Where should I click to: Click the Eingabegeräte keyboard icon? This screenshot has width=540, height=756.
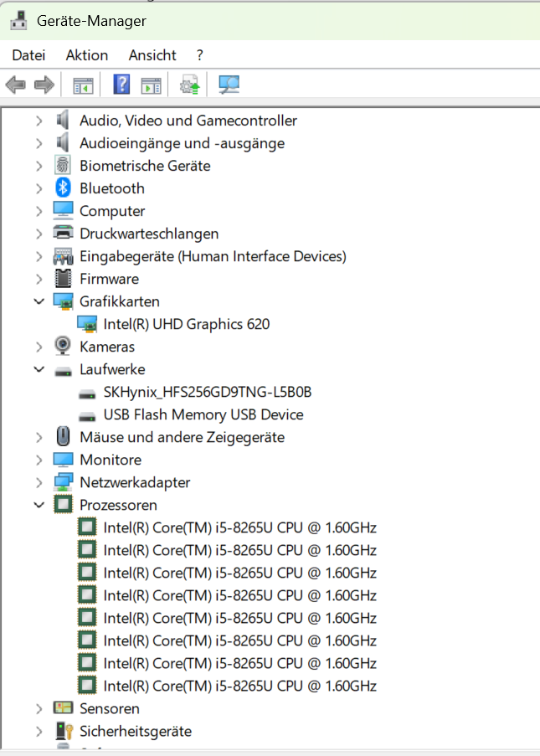pyautogui.click(x=63, y=256)
